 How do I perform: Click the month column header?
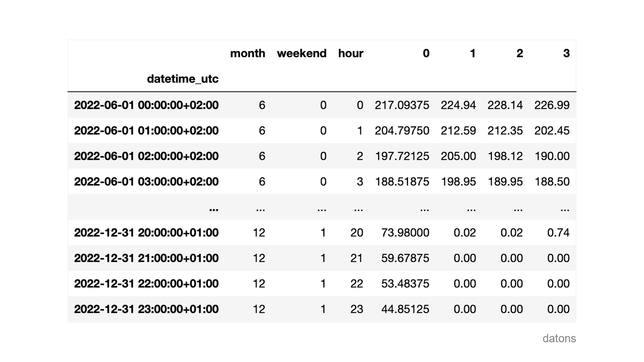[248, 53]
